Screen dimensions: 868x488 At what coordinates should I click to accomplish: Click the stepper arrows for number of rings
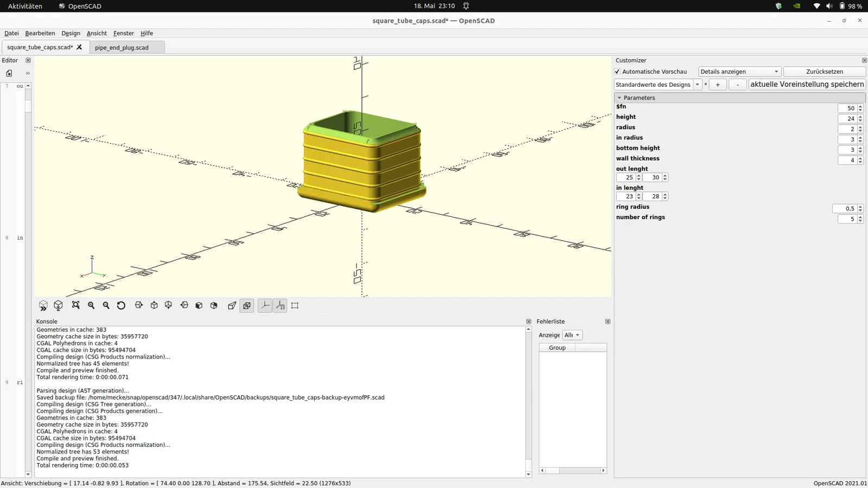click(x=860, y=219)
